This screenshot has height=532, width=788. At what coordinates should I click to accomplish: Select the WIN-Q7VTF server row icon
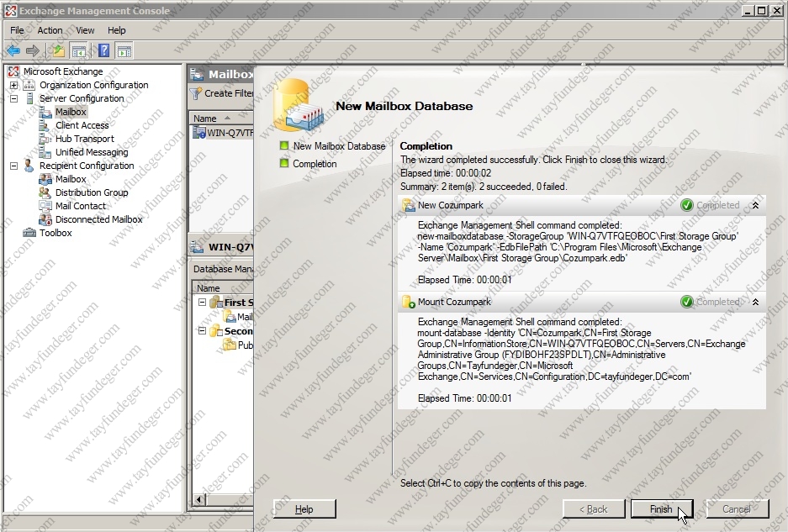[199, 133]
